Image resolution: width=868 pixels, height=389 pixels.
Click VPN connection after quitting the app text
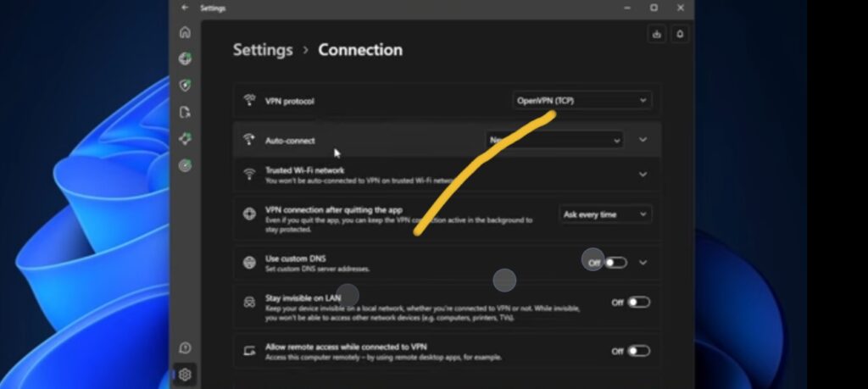[334, 210]
